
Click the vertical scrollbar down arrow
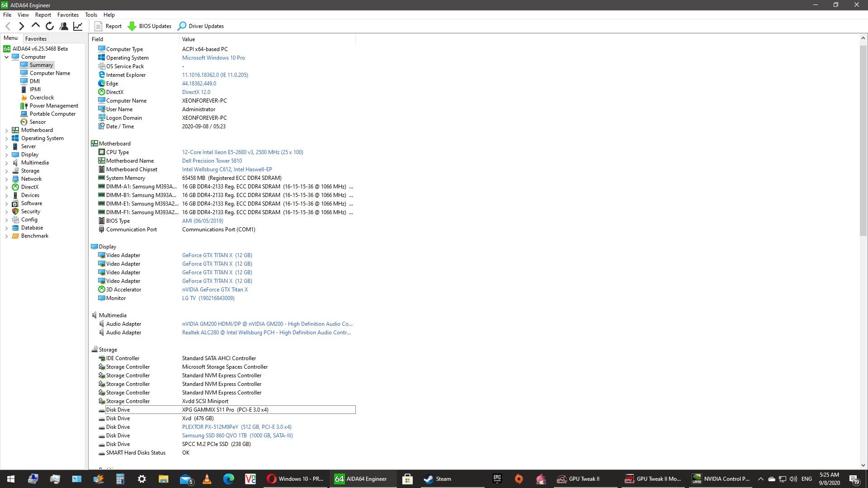pos(863,465)
